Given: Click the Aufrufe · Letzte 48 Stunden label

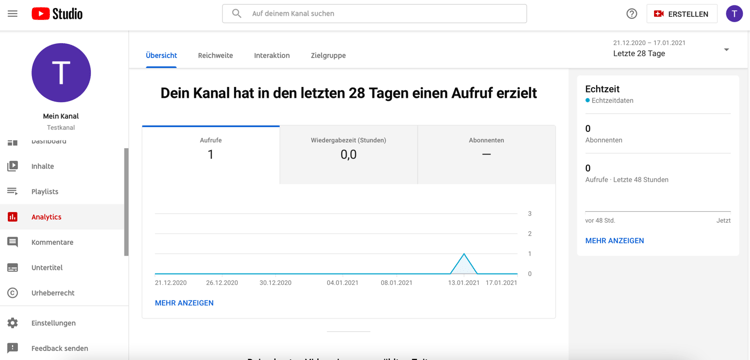Looking at the screenshot, I should pyautogui.click(x=627, y=180).
